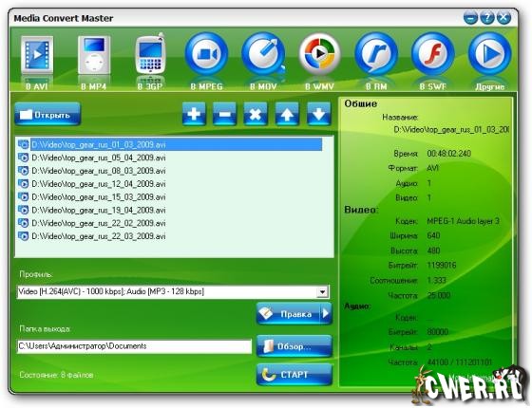Expand the arrow on the Правка button
Screen dimensions: 532x408
[326, 314]
